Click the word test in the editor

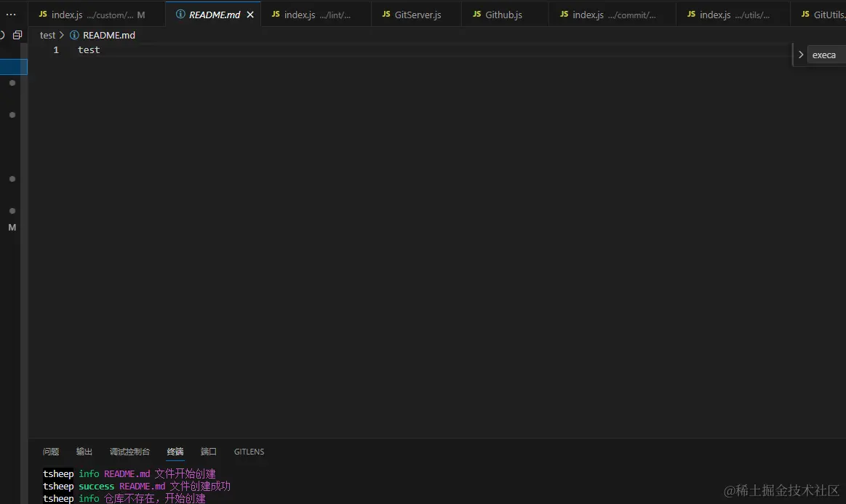tap(89, 49)
